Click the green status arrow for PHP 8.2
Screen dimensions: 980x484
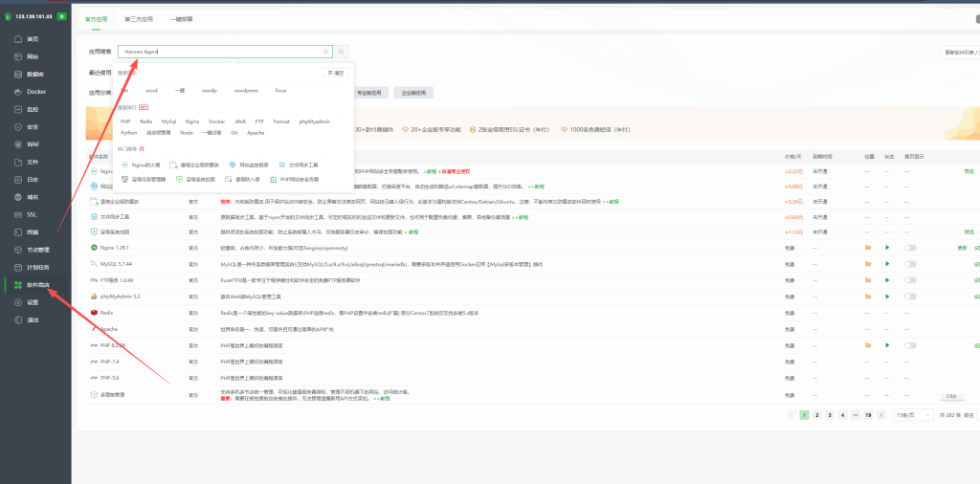887,345
